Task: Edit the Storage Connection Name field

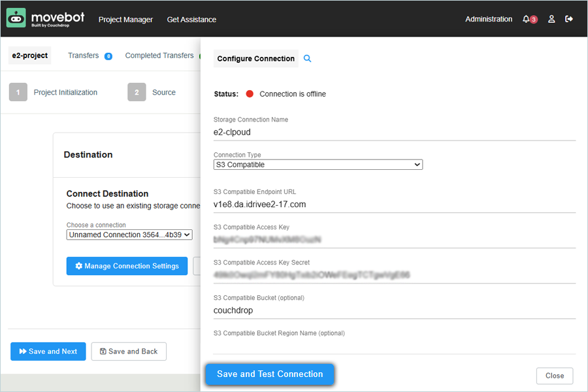Action: point(394,132)
